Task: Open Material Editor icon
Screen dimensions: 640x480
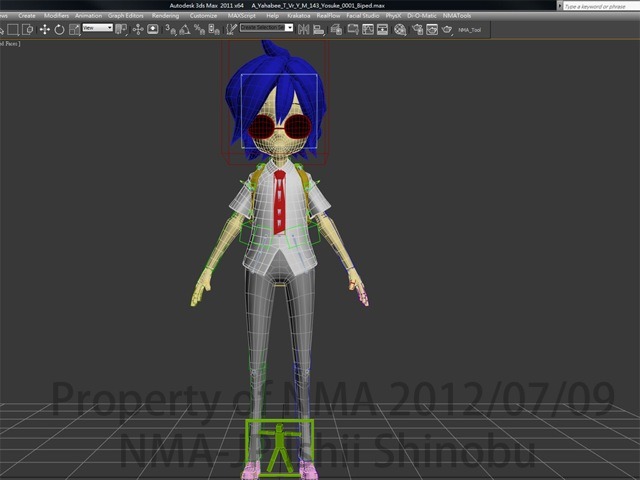Action: point(400,29)
